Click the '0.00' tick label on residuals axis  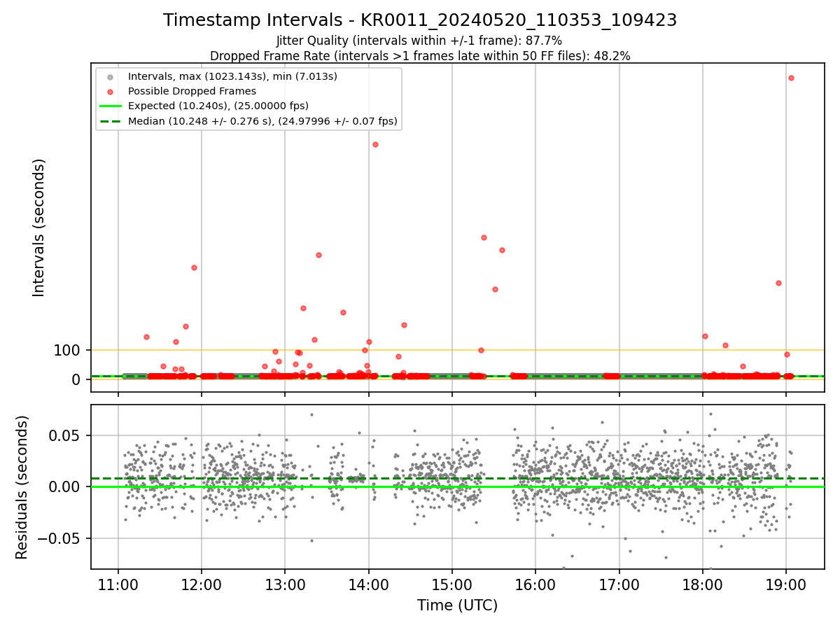(65, 486)
